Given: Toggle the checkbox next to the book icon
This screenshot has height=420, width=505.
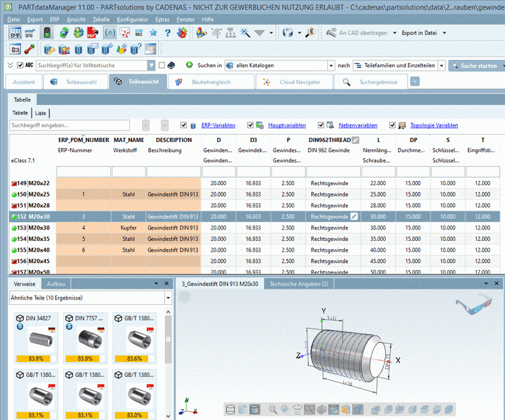Looking at the screenshot, I should (162, 65).
